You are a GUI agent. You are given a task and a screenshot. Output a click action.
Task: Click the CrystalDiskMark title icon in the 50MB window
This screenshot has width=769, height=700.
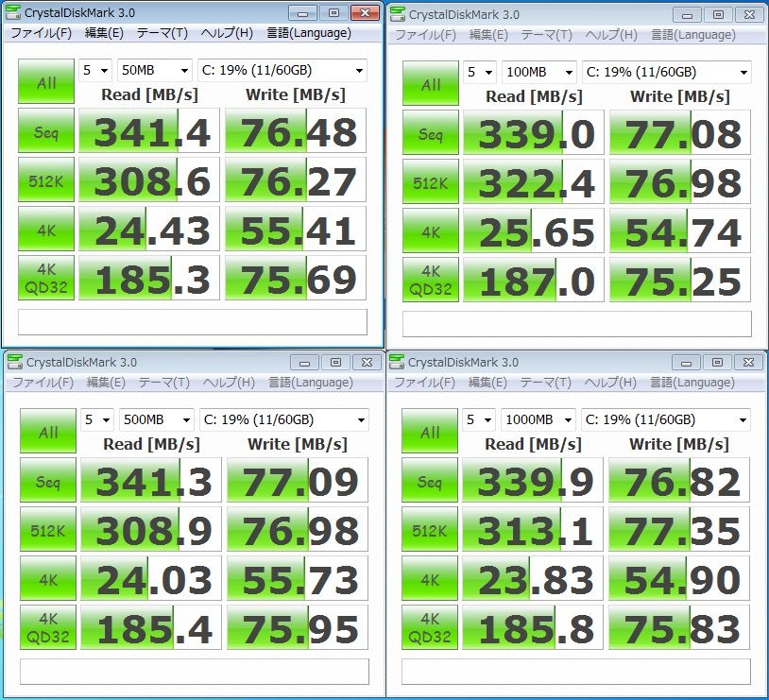(12, 13)
